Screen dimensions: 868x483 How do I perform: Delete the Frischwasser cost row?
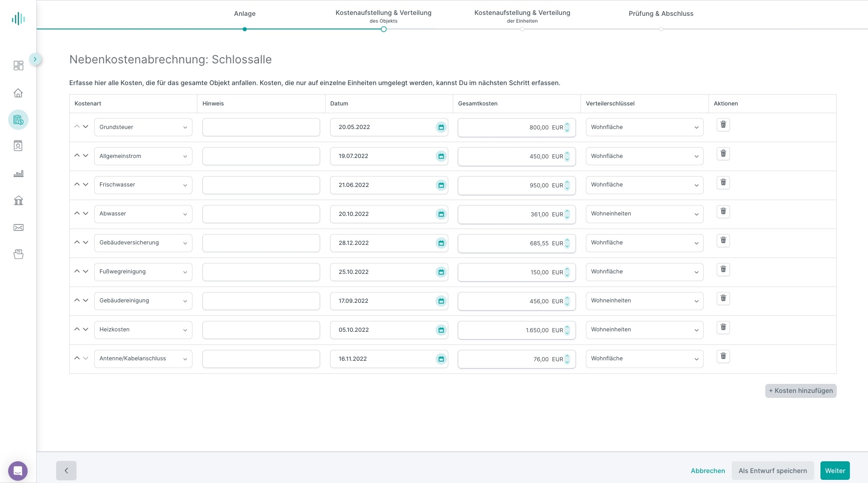pyautogui.click(x=723, y=182)
